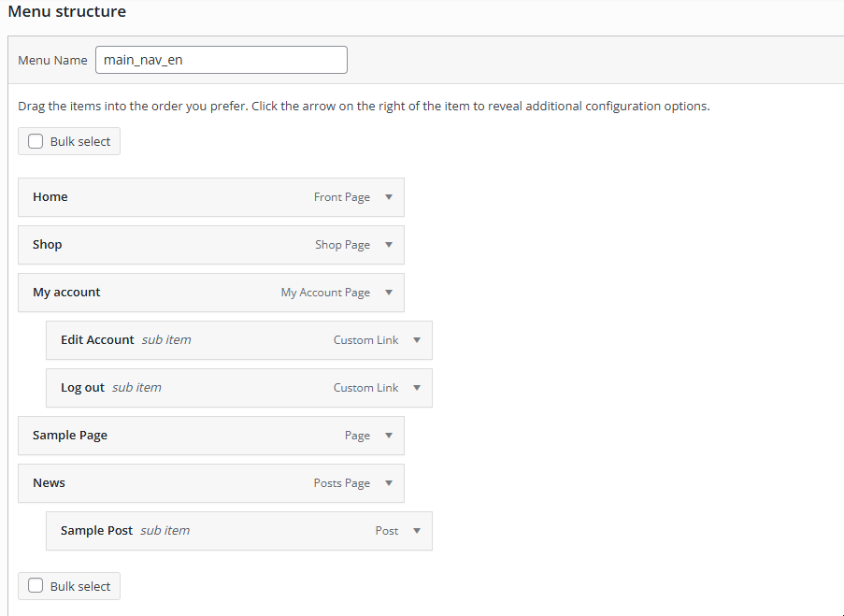844x616 pixels.
Task: Click the Sample Post sub item
Action: [97, 531]
